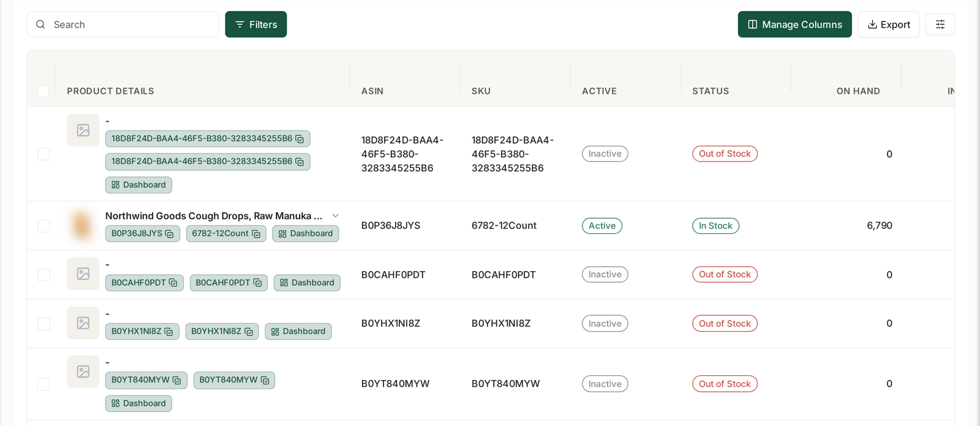980x426 pixels.
Task: Click the ASIN column header
Action: [x=372, y=91]
